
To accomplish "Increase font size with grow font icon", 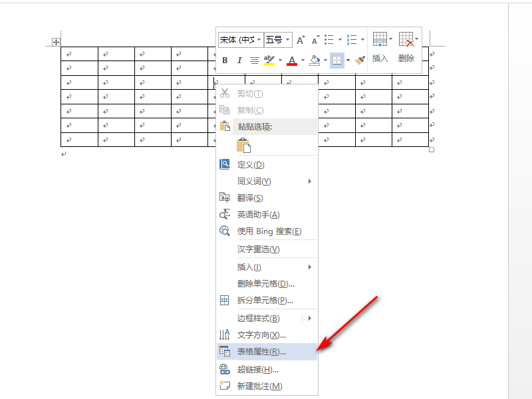I will pos(301,40).
